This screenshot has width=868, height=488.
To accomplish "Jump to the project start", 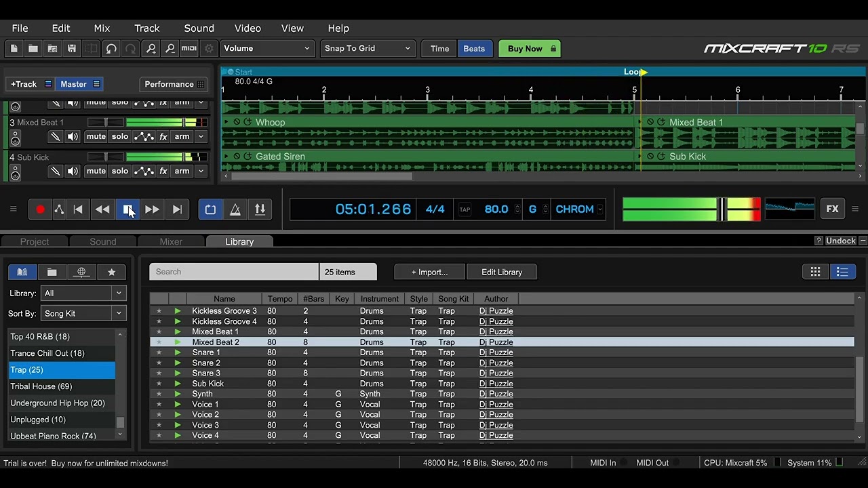I will coord(78,209).
